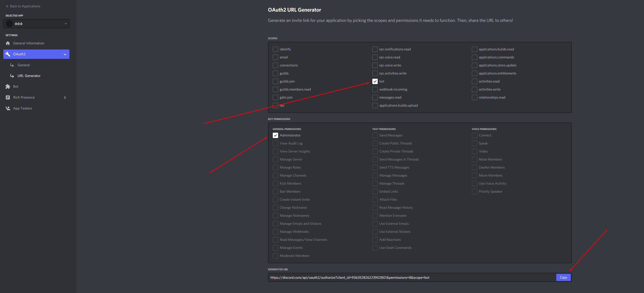Click the App Testers people icon
644x293 pixels.
pyautogui.click(x=8, y=108)
